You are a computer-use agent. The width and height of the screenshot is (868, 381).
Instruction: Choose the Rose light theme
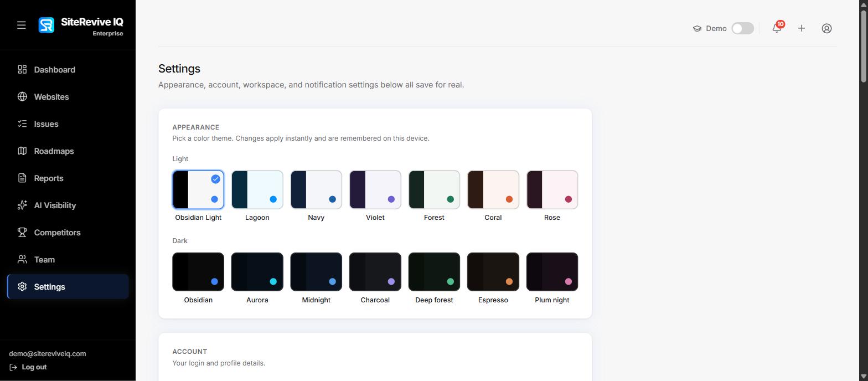pos(552,189)
